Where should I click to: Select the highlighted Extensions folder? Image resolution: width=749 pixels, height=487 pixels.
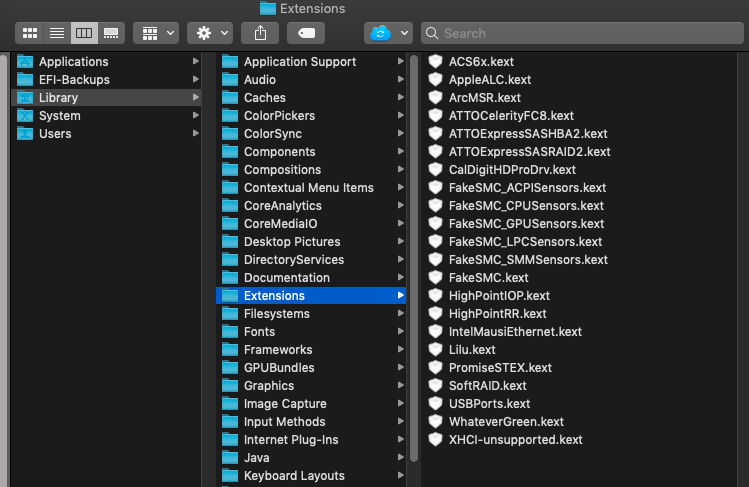click(x=311, y=296)
